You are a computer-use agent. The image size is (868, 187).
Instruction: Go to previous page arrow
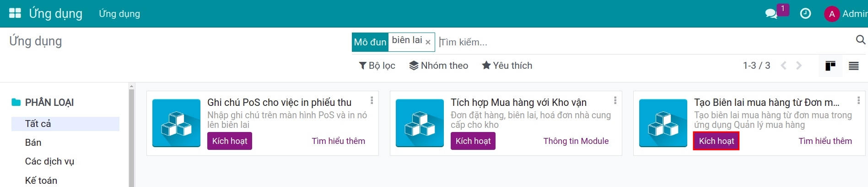[784, 66]
